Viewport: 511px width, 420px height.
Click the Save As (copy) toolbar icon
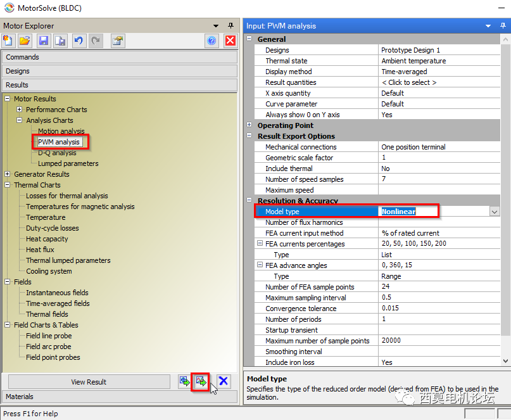pos(60,41)
